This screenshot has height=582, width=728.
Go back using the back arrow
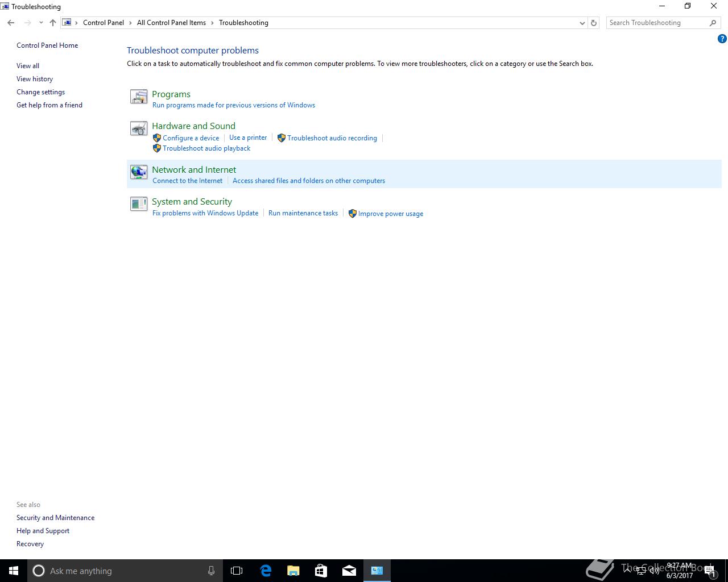tap(11, 23)
